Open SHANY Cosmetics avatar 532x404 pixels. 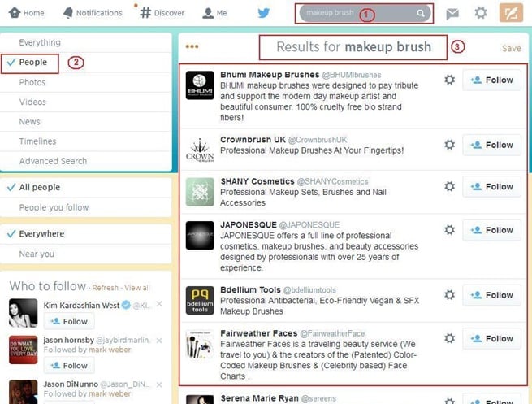point(200,192)
